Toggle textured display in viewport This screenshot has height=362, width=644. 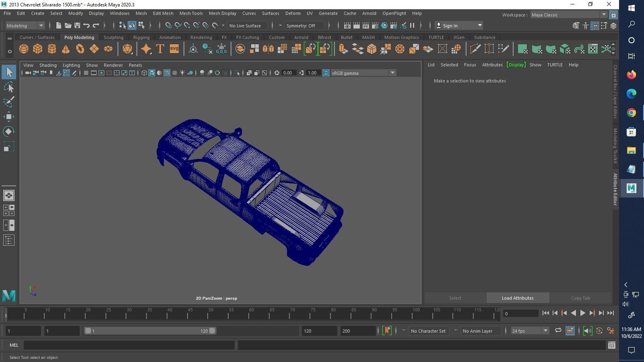(x=175, y=73)
